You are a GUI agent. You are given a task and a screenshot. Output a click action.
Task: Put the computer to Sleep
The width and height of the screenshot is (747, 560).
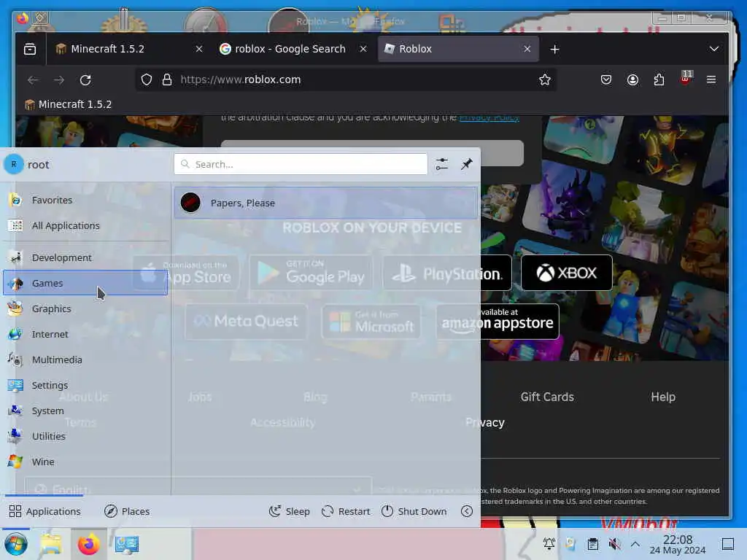[289, 511]
